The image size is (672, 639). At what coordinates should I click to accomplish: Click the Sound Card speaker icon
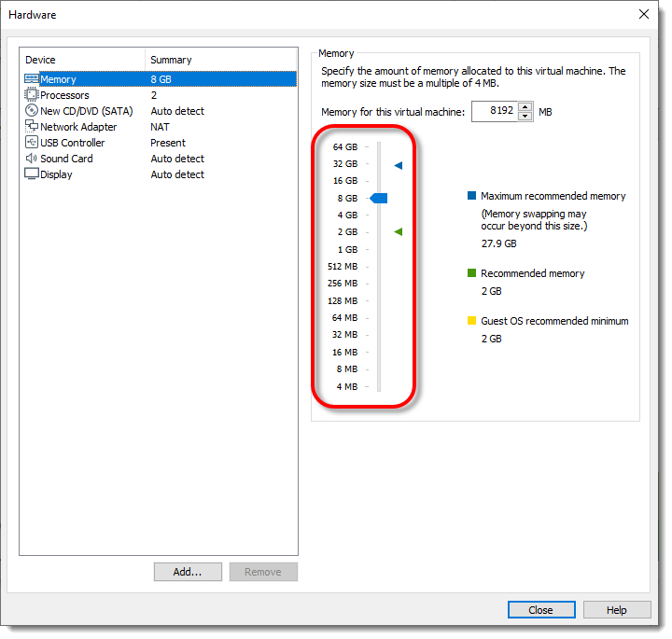click(32, 158)
